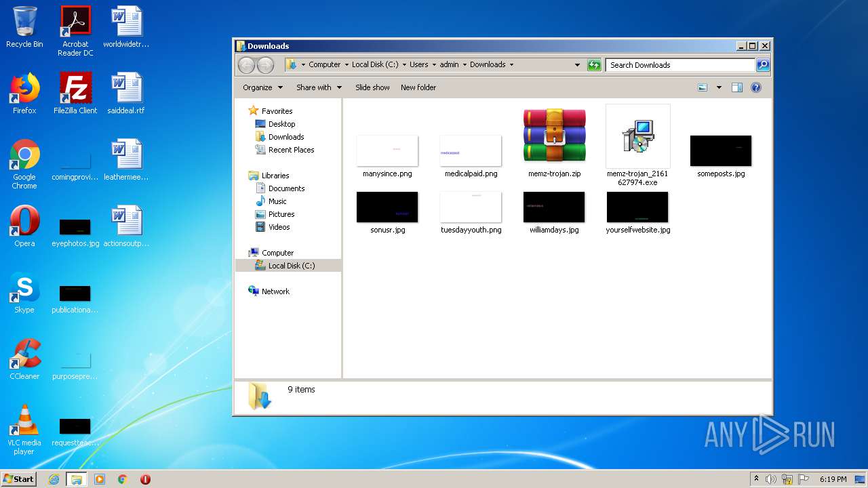Select medicalpaid.png thumbnail
This screenshot has height=488, width=868.
click(x=471, y=156)
